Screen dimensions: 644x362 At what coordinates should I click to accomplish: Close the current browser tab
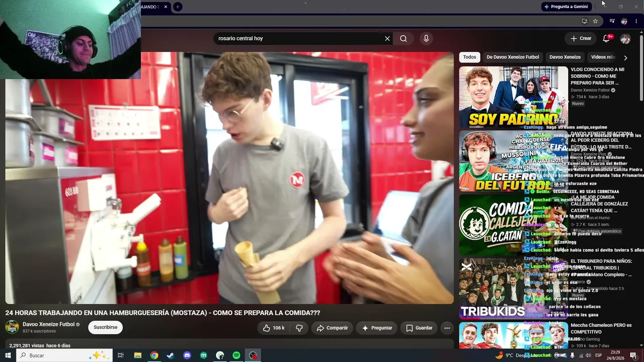coord(166,7)
